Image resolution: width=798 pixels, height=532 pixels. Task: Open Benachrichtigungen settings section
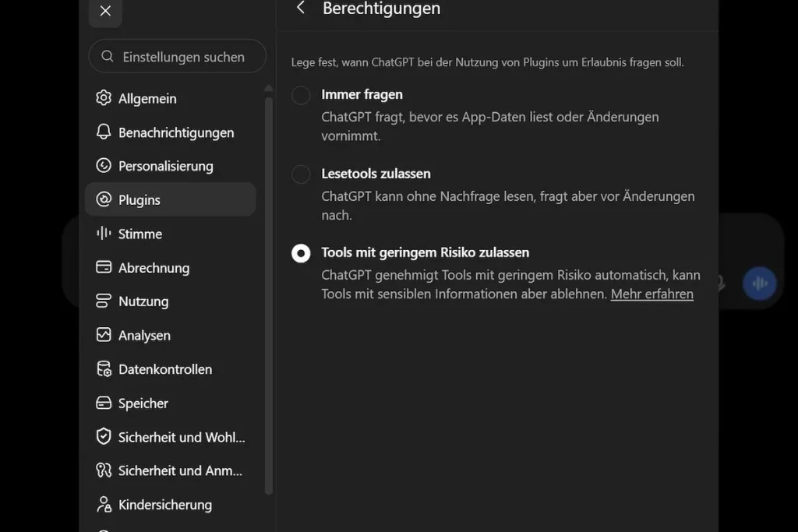(x=171, y=132)
